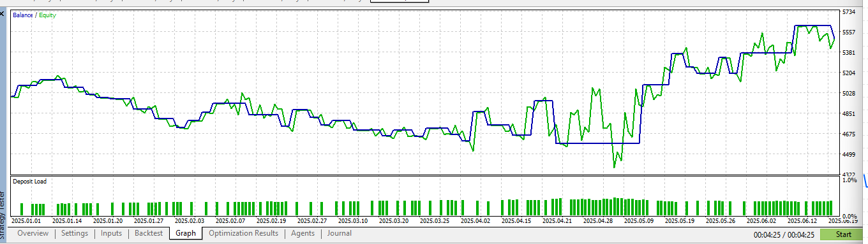Switch to the Overview tab
Image resolution: width=868 pixels, height=244 pixels.
[x=33, y=233]
